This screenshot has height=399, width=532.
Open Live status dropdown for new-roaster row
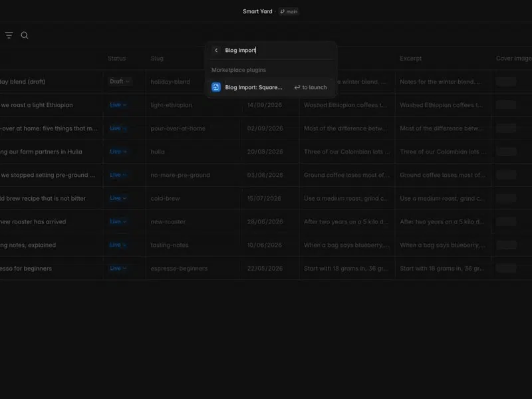click(118, 221)
